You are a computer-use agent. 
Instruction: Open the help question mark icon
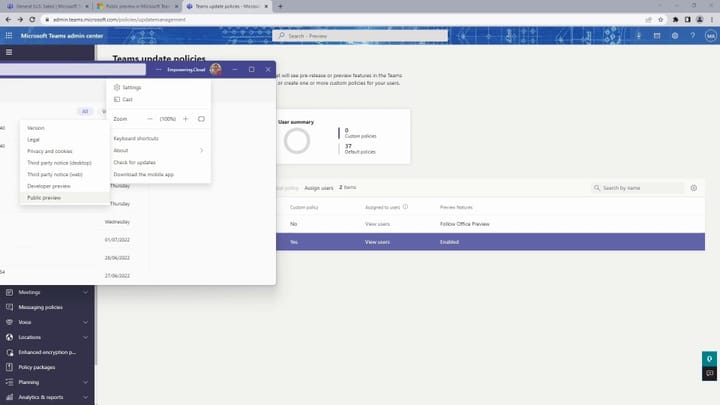692,36
